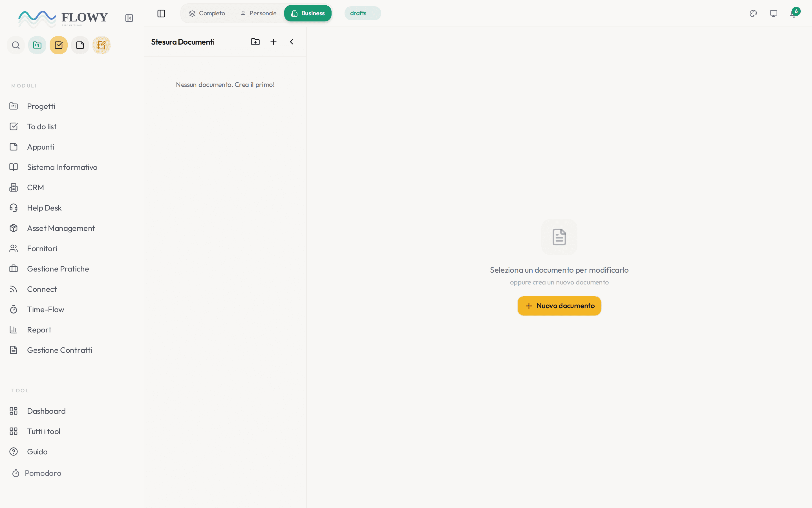This screenshot has width=812, height=508.
Task: Open Appunti module
Action: click(x=72, y=147)
